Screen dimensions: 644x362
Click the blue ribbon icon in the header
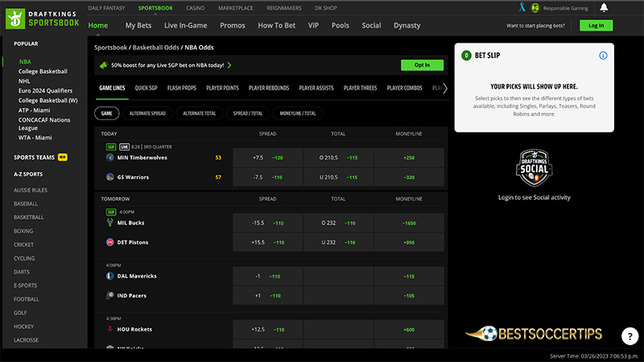(x=522, y=7)
